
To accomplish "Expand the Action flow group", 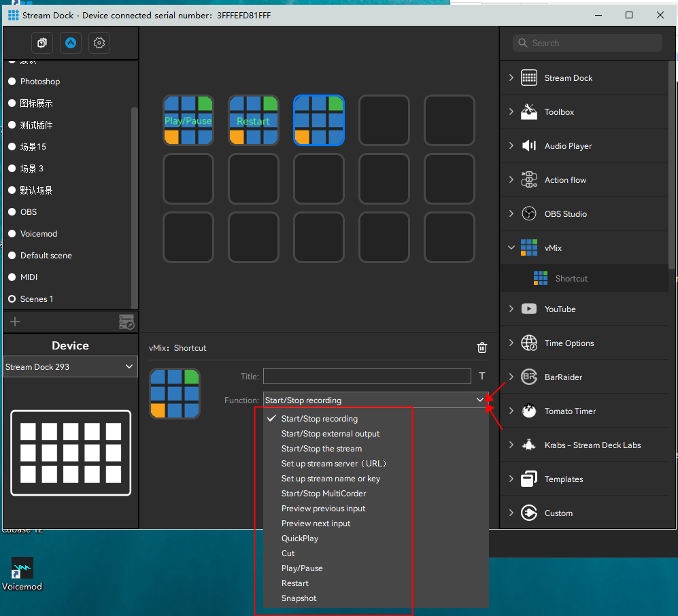I will (x=511, y=179).
